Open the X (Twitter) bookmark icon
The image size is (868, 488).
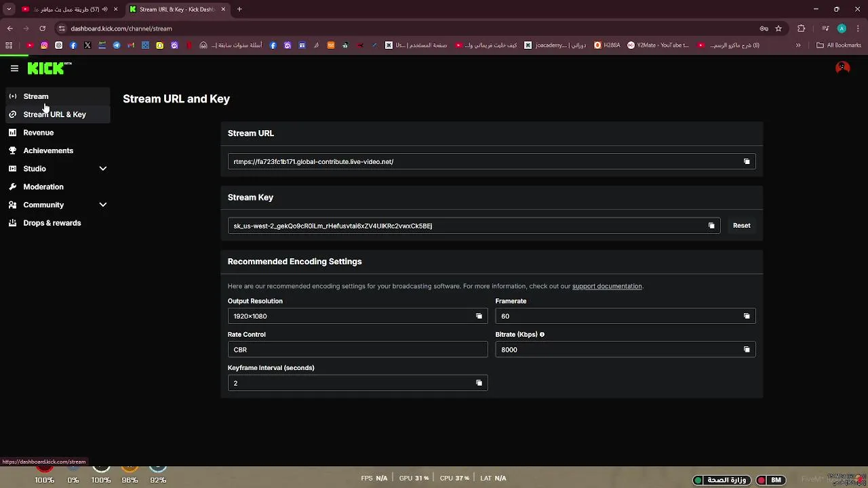[x=87, y=45]
